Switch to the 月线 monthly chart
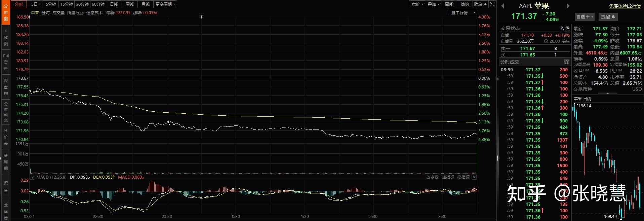The image size is (644, 221). [x=145, y=4]
